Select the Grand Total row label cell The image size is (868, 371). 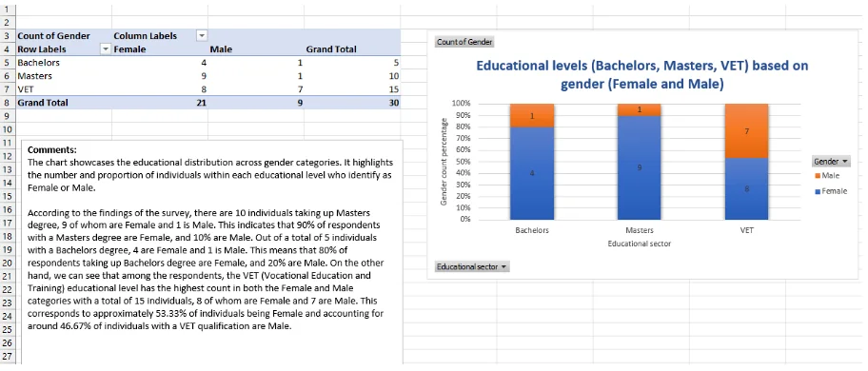pyautogui.click(x=64, y=103)
